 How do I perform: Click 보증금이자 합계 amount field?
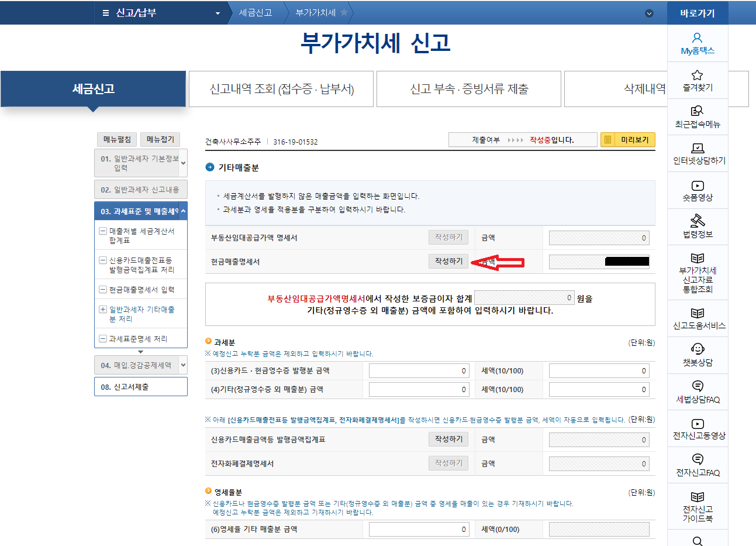click(x=524, y=298)
